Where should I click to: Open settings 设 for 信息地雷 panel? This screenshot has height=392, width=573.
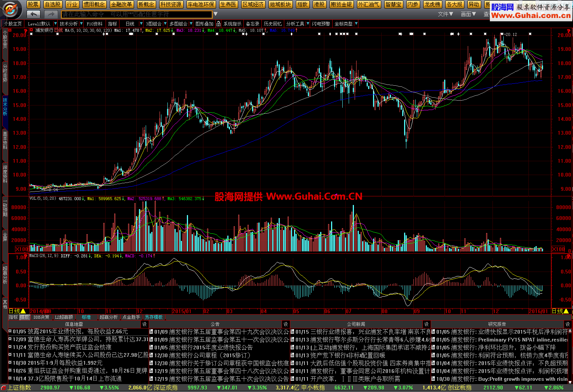(145, 324)
